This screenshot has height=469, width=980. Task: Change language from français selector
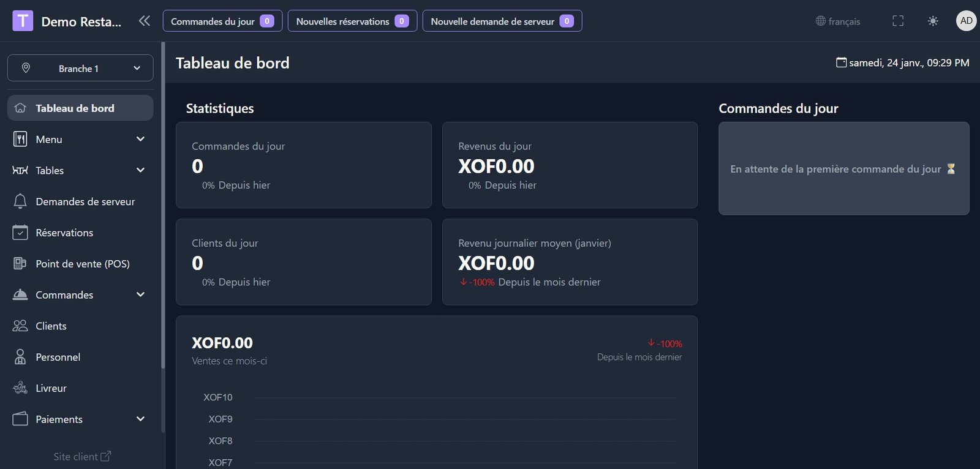click(x=838, y=21)
